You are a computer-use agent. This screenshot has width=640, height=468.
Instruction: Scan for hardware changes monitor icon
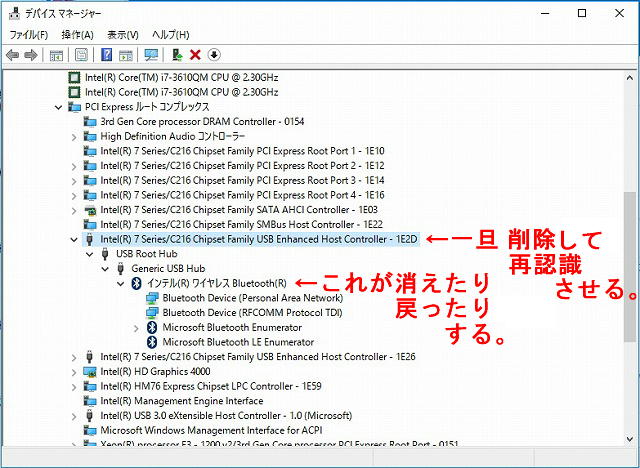pos(151,55)
